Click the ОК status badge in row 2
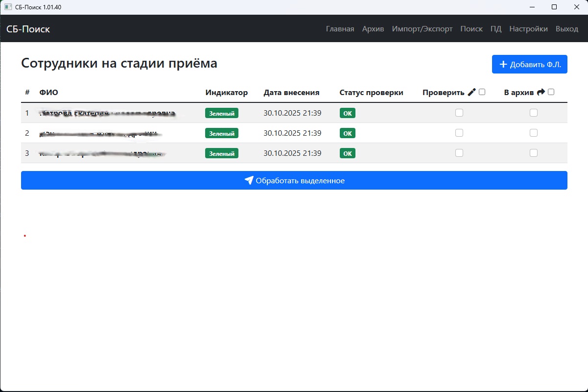This screenshot has width=588, height=392. [x=347, y=133]
